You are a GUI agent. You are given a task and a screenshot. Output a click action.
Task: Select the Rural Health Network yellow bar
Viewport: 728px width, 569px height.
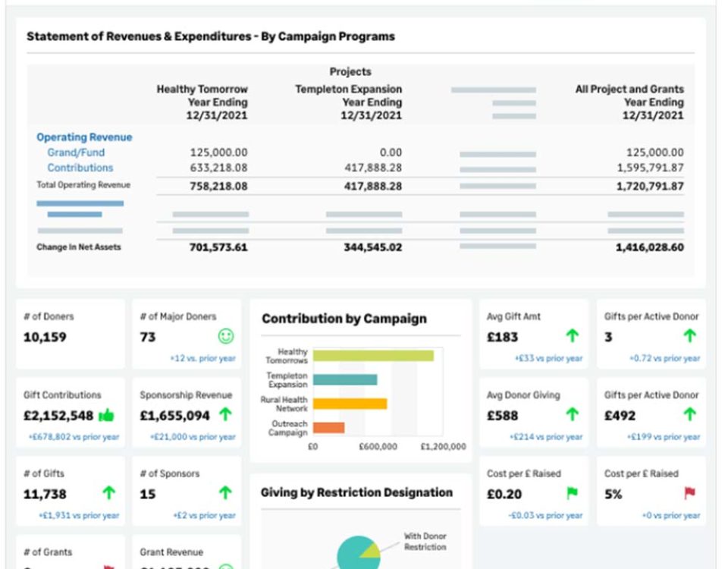click(x=350, y=404)
